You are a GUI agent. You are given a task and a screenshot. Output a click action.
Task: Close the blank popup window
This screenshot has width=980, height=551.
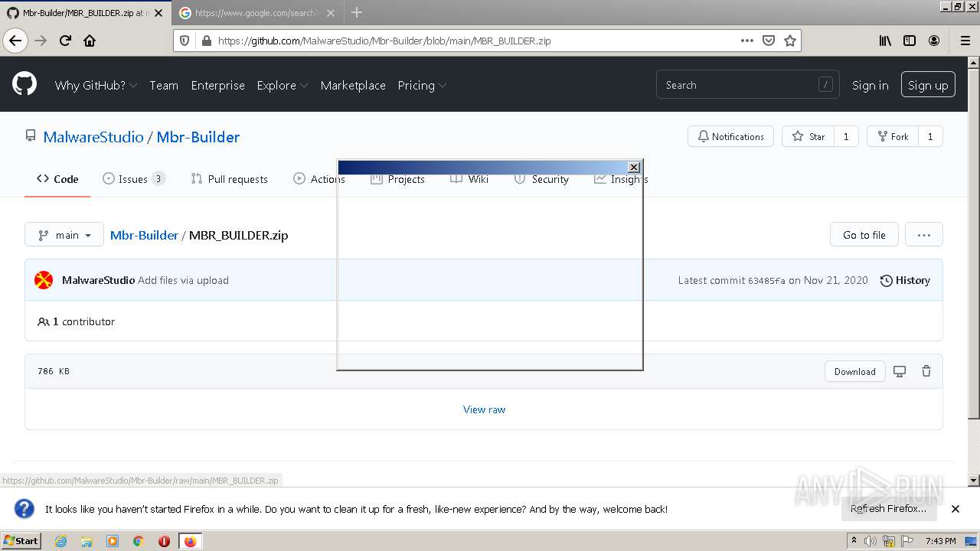(633, 167)
